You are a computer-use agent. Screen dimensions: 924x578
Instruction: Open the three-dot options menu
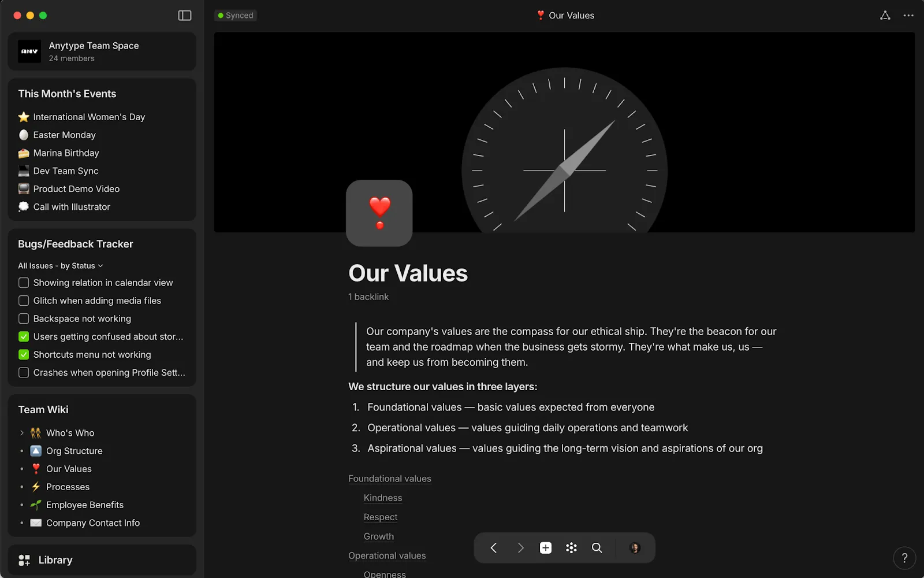click(x=908, y=16)
